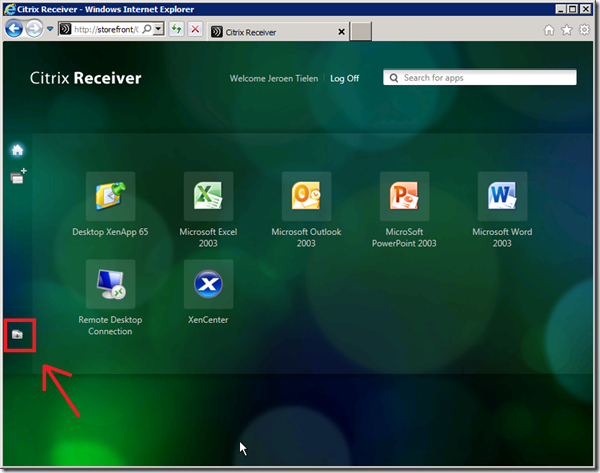The image size is (600, 473).
Task: Launch Microsoft Word 2003 app icon
Action: [502, 196]
